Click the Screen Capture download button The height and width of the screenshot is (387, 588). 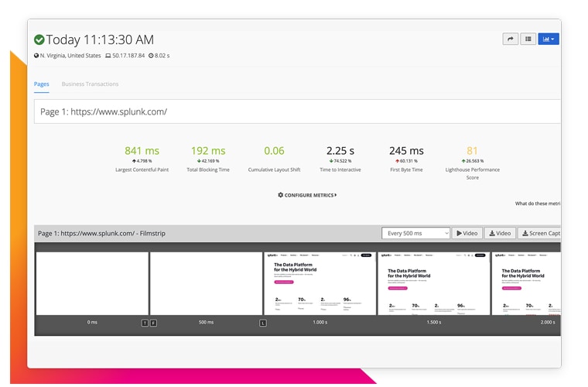tap(539, 233)
